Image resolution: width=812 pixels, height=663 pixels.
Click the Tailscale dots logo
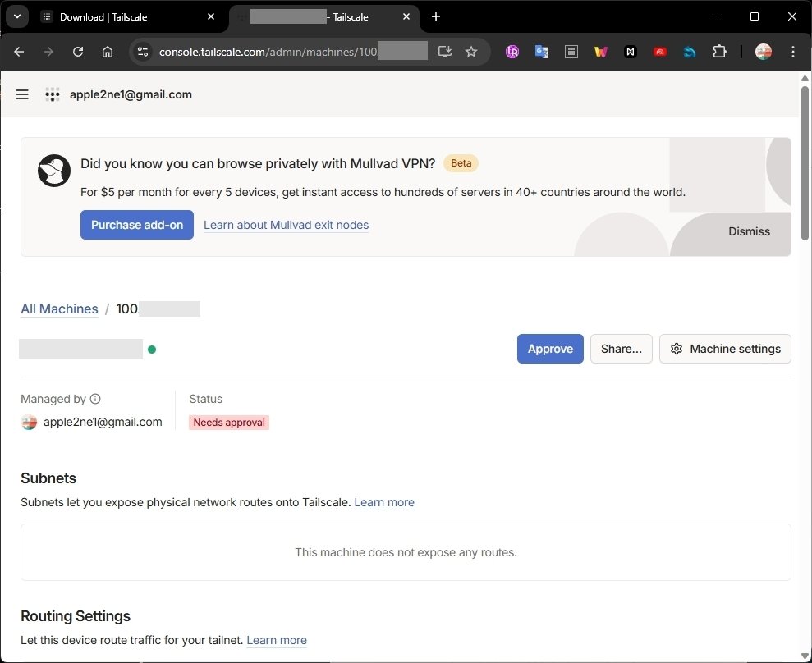[x=53, y=94]
